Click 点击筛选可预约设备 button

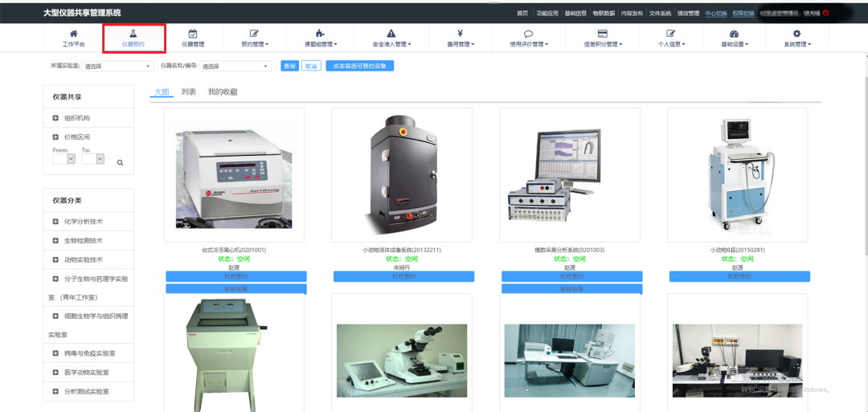(x=360, y=66)
